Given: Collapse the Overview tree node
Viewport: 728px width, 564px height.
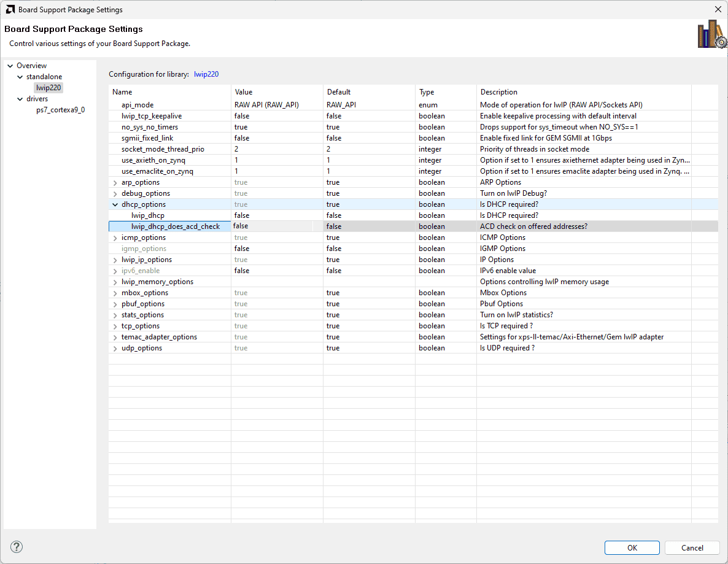Looking at the screenshot, I should click(x=10, y=66).
